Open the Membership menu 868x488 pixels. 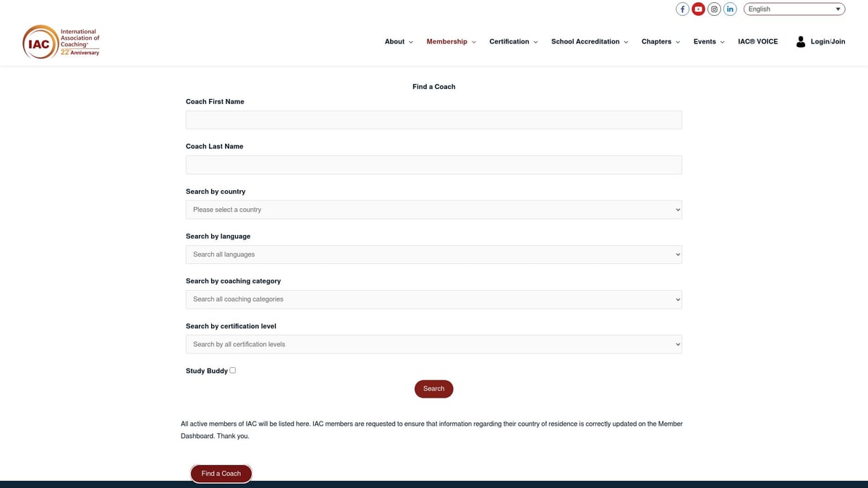tap(450, 42)
